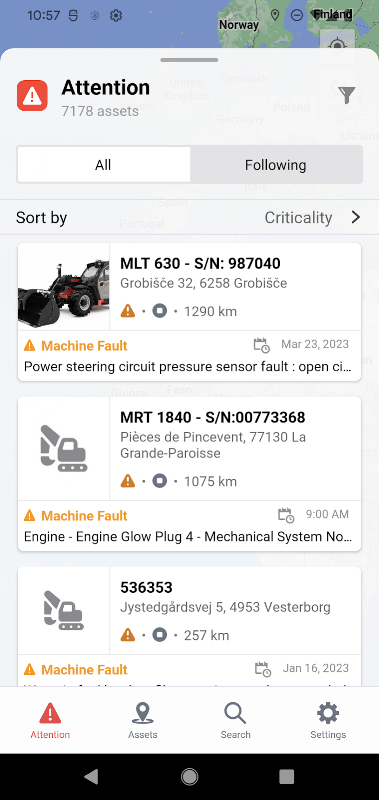379x800 pixels.
Task: Open MLT 630 telehandler thumbnail image
Action: click(64, 287)
